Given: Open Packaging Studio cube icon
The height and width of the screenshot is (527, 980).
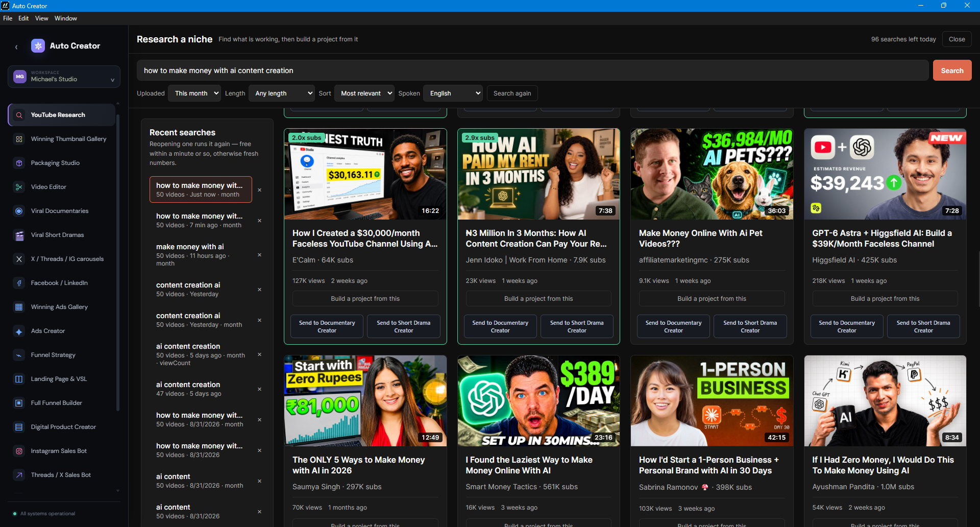Looking at the screenshot, I should click(19, 163).
